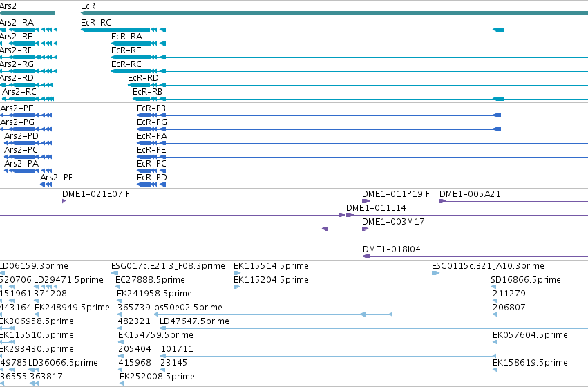Click the EcR-RB transcript label
This screenshot has width=588, height=387.
click(x=147, y=92)
